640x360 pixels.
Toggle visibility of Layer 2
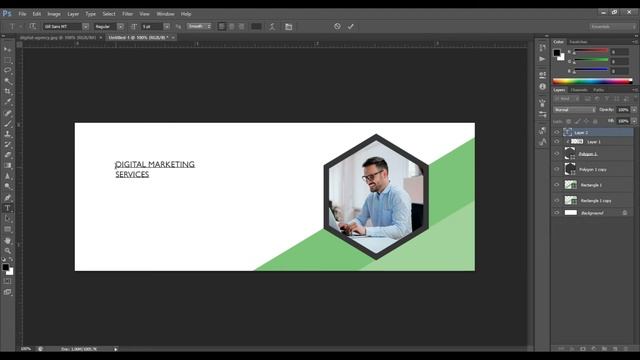click(x=557, y=132)
